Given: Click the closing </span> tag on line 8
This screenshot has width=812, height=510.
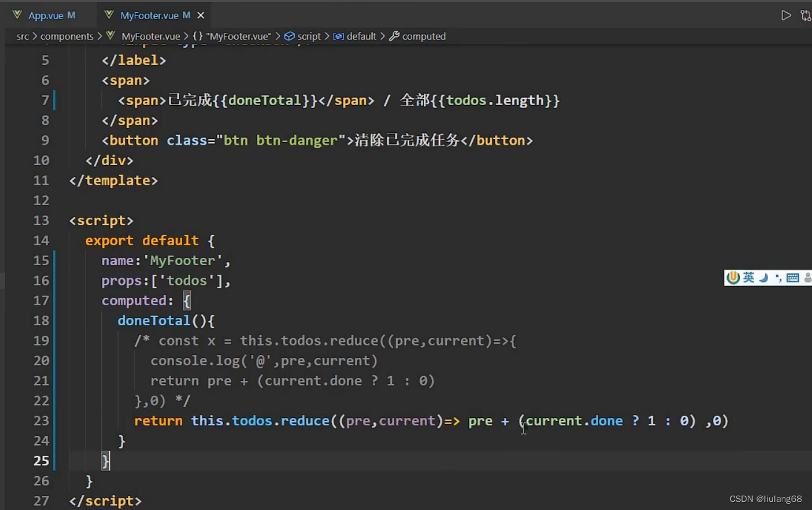Looking at the screenshot, I should (130, 121).
